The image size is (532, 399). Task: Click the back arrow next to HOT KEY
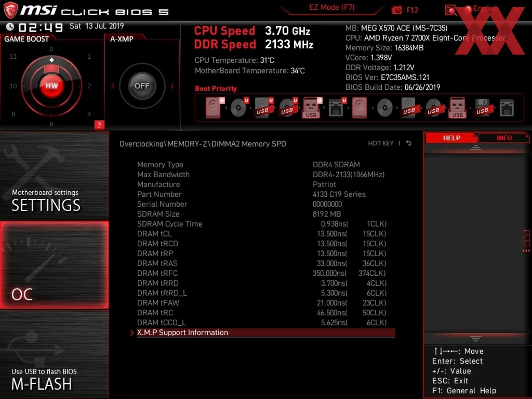click(x=409, y=143)
